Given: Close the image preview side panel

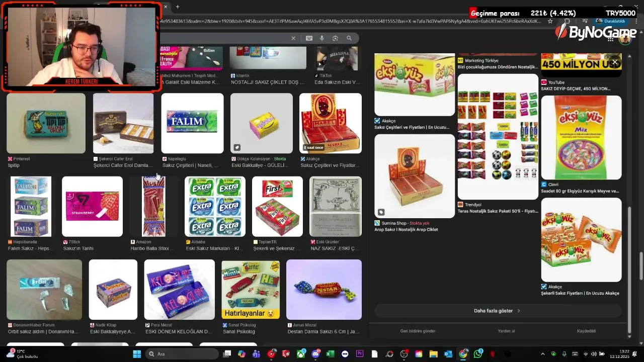Looking at the screenshot, I should [x=615, y=62].
